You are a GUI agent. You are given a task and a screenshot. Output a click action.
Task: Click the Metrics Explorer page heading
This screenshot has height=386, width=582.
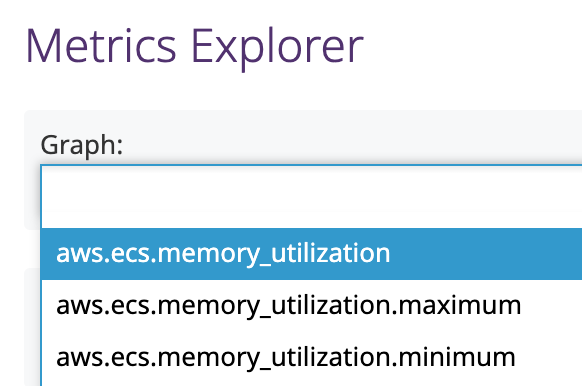(194, 47)
